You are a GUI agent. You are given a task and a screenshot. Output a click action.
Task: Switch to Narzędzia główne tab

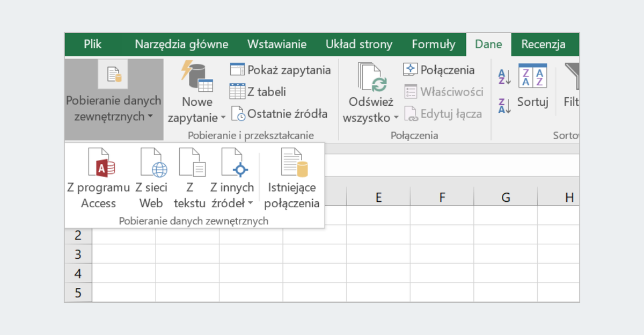(x=181, y=45)
